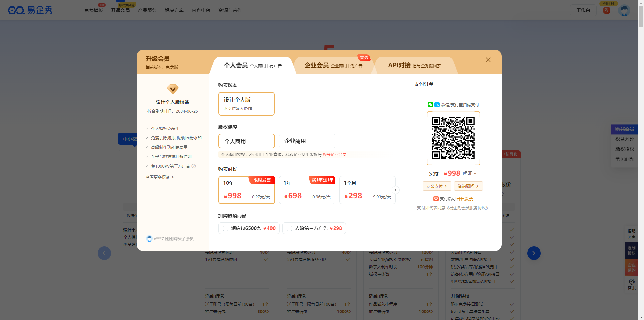Click 权益对比 in side panel
This screenshot has height=320, width=644.
tap(625, 139)
